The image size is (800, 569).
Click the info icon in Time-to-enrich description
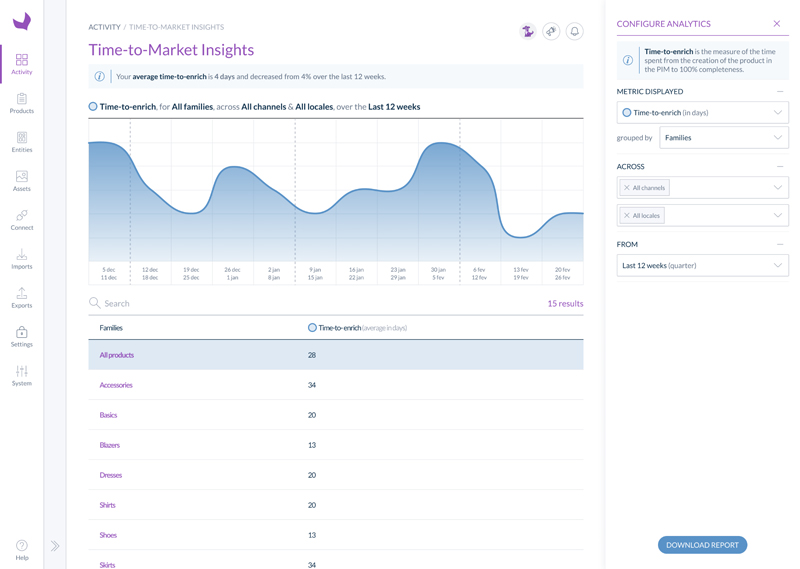(628, 60)
